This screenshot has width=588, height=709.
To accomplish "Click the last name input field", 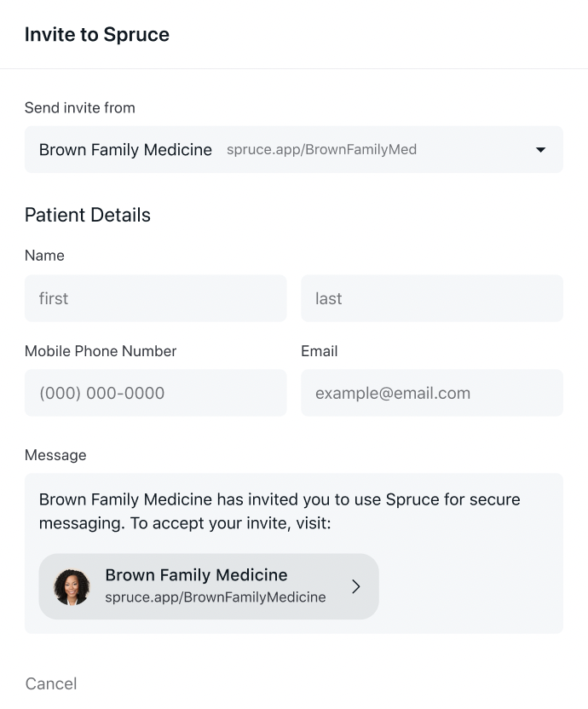I will coord(431,298).
